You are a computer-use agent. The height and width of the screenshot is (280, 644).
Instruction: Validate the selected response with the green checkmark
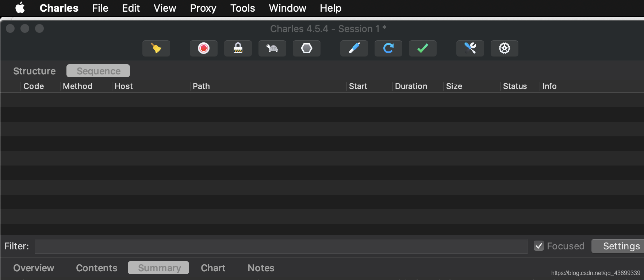click(423, 48)
